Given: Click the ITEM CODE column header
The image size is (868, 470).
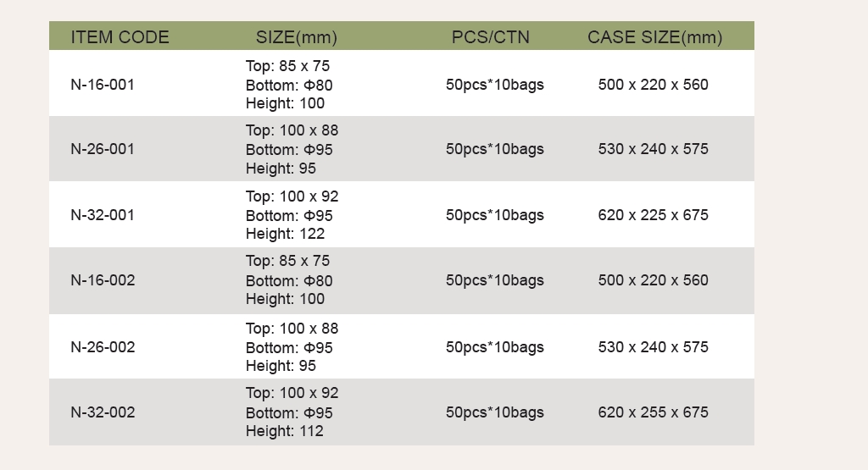Looking at the screenshot, I should [x=120, y=37].
